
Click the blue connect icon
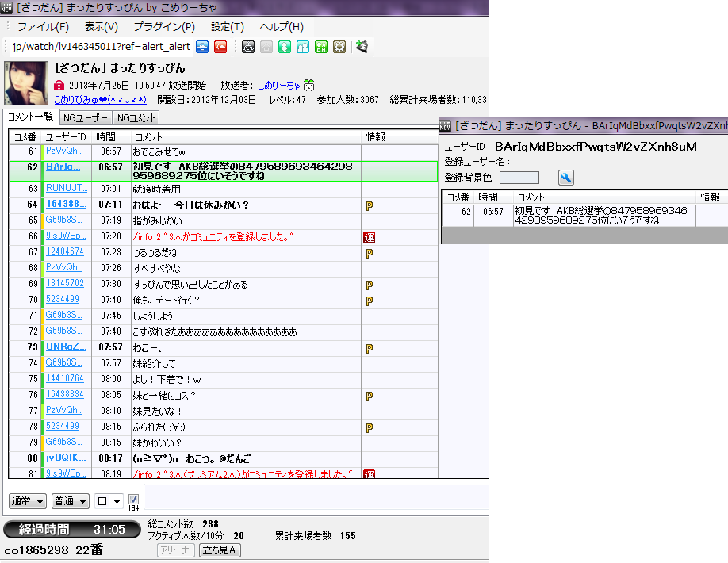[202, 47]
